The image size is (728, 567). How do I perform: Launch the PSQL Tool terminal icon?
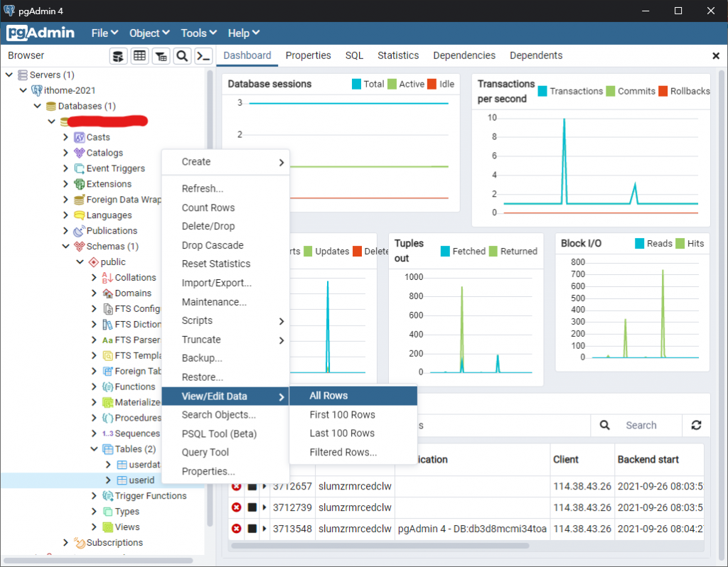pyautogui.click(x=204, y=56)
